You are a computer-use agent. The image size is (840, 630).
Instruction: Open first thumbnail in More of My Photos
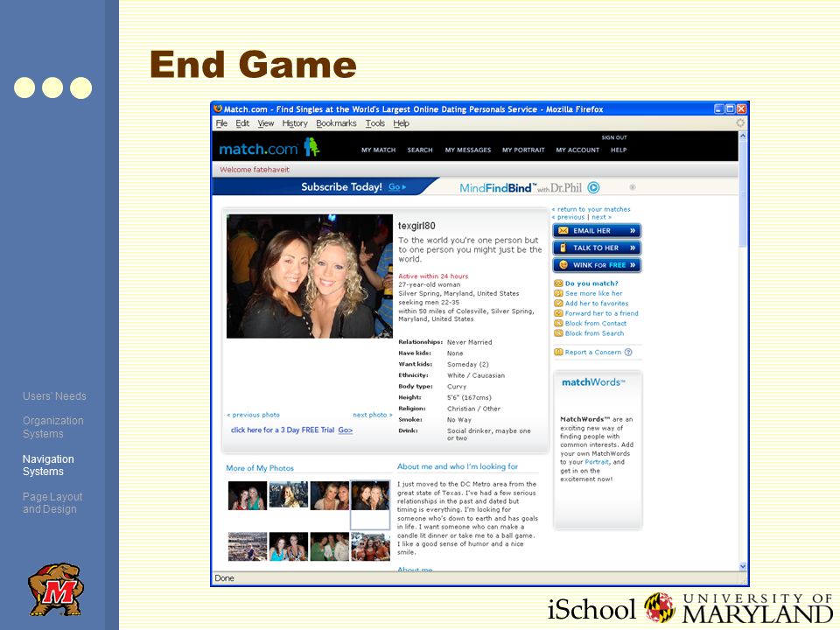pyautogui.click(x=248, y=495)
